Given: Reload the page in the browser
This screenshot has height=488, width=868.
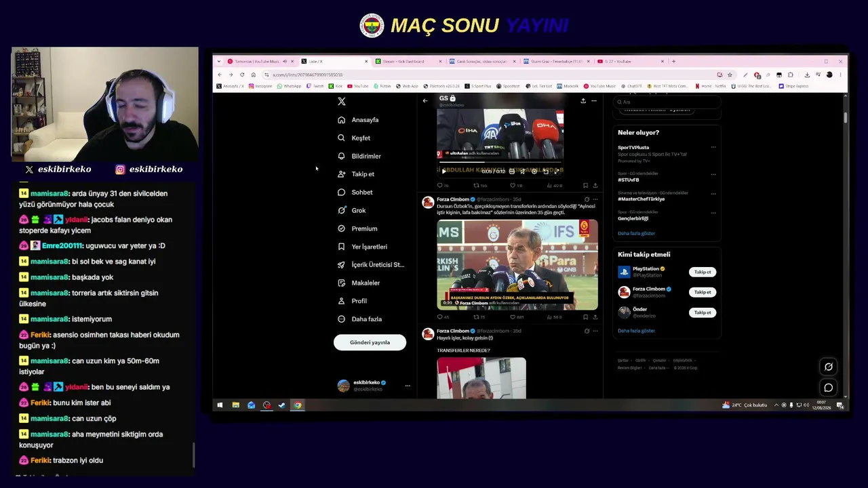Looking at the screenshot, I should 242,75.
